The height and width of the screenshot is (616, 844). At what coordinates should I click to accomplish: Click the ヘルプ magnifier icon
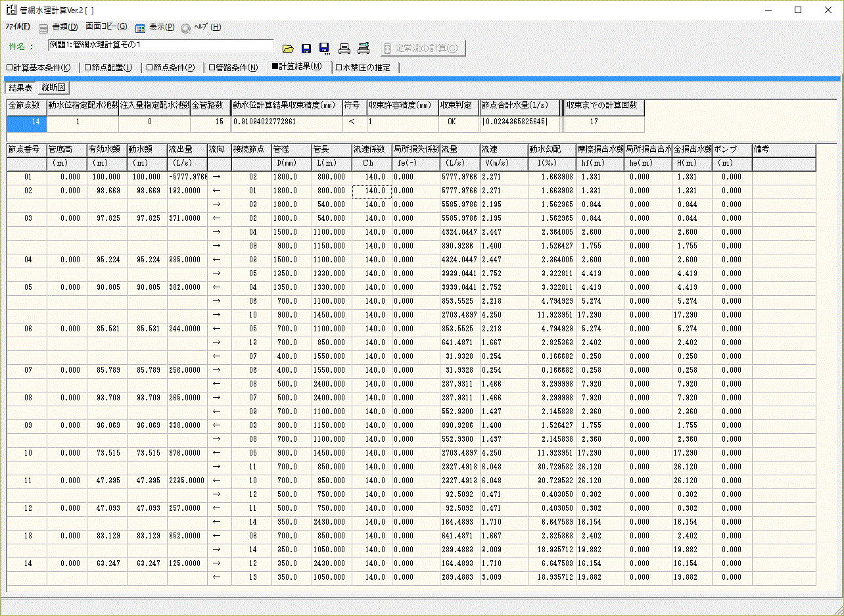coord(185,28)
